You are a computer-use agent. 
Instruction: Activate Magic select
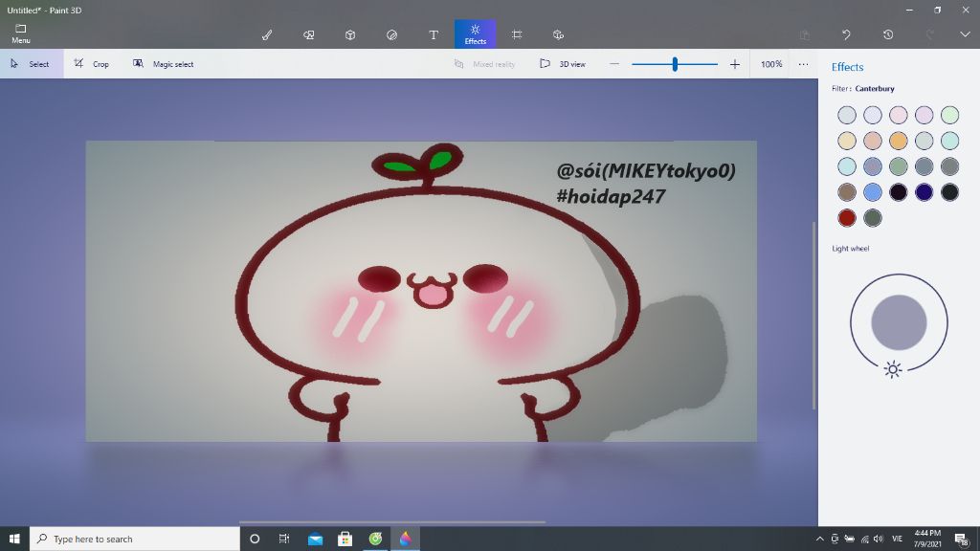164,64
